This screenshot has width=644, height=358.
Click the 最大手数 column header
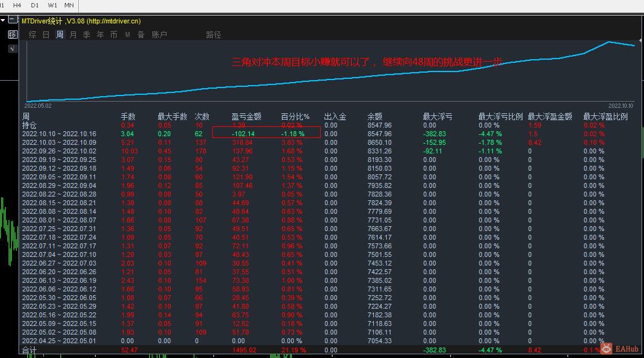coord(172,116)
